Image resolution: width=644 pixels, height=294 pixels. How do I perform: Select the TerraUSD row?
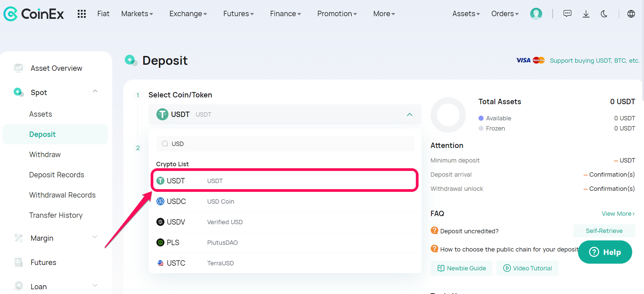pos(285,263)
